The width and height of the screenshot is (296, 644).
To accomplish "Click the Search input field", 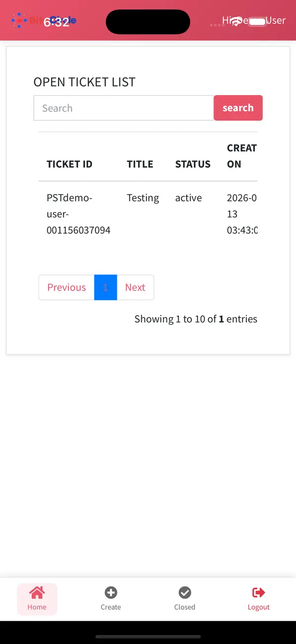I will tap(123, 107).
